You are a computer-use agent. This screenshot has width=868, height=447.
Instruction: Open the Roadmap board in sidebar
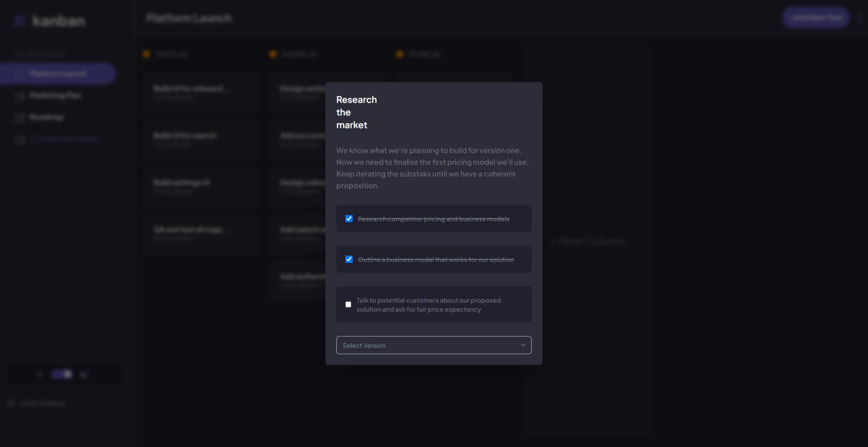(x=47, y=118)
